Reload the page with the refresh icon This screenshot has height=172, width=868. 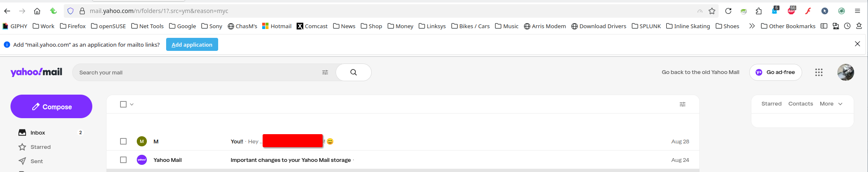click(x=728, y=11)
